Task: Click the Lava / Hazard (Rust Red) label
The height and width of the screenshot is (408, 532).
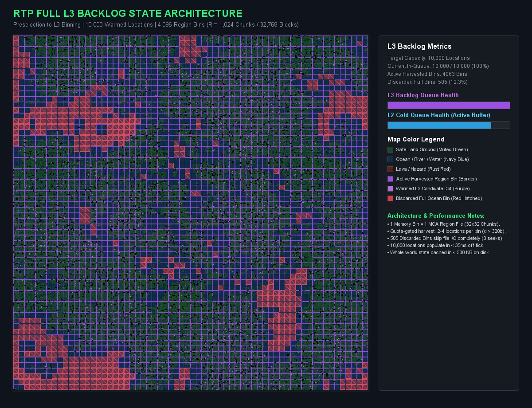Action: tap(423, 169)
